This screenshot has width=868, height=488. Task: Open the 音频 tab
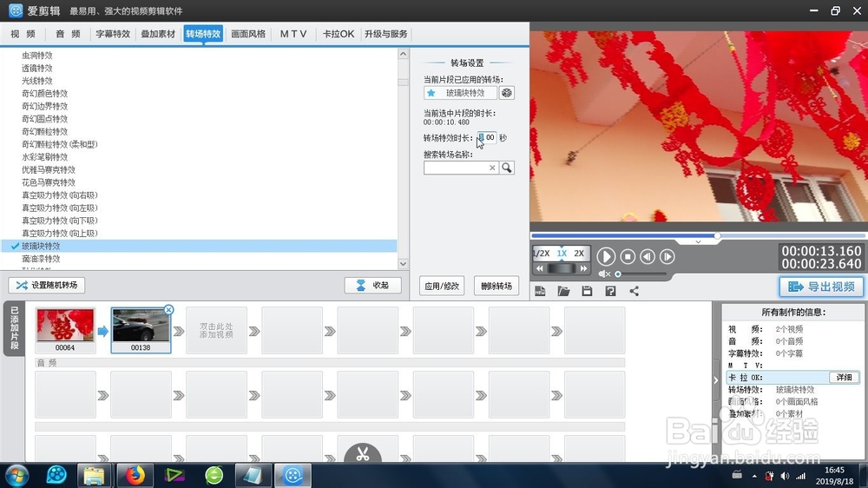click(68, 34)
